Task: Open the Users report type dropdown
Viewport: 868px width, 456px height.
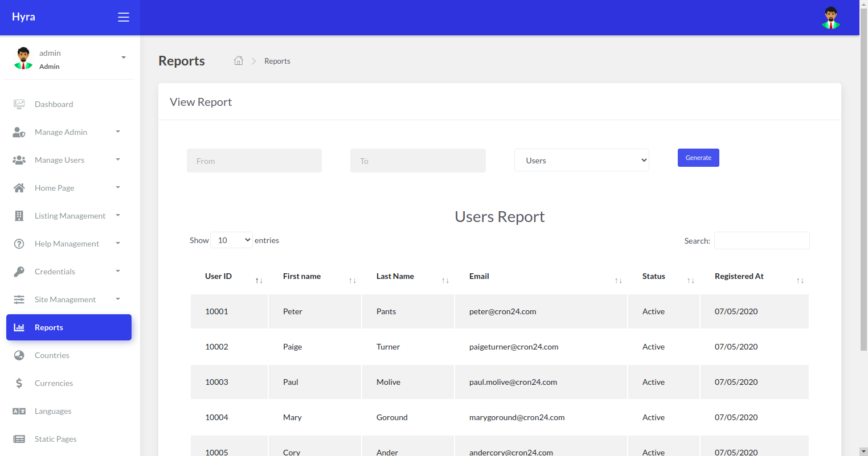Action: point(582,160)
